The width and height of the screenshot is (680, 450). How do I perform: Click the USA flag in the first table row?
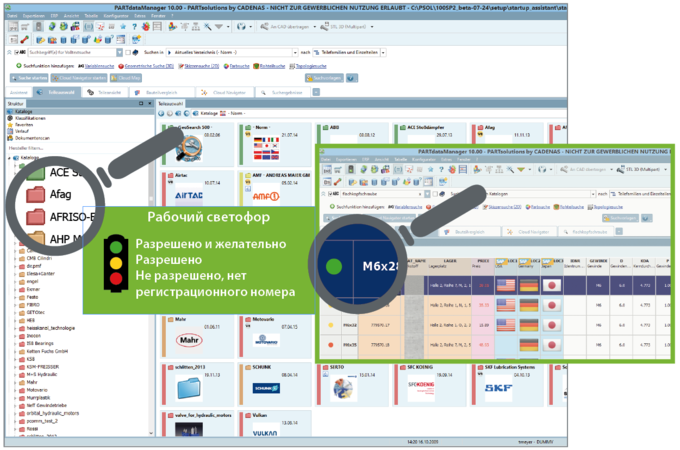(x=506, y=285)
